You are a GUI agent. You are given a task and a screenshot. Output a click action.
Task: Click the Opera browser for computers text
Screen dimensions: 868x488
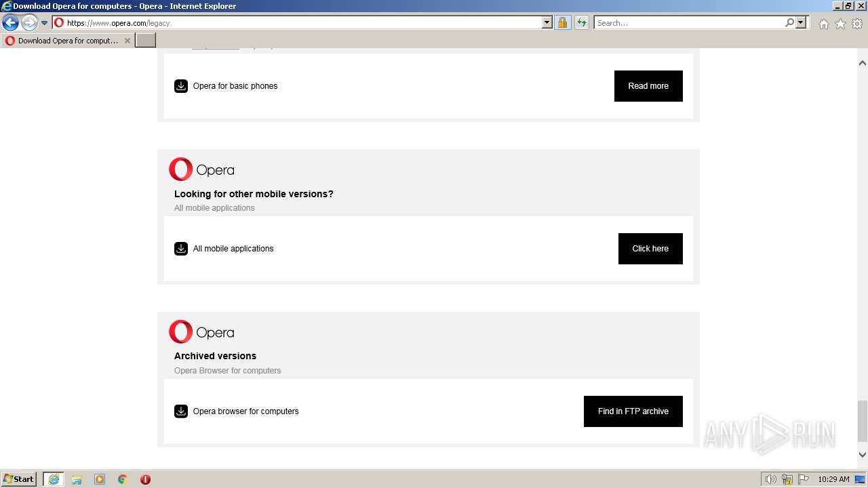tap(246, 411)
